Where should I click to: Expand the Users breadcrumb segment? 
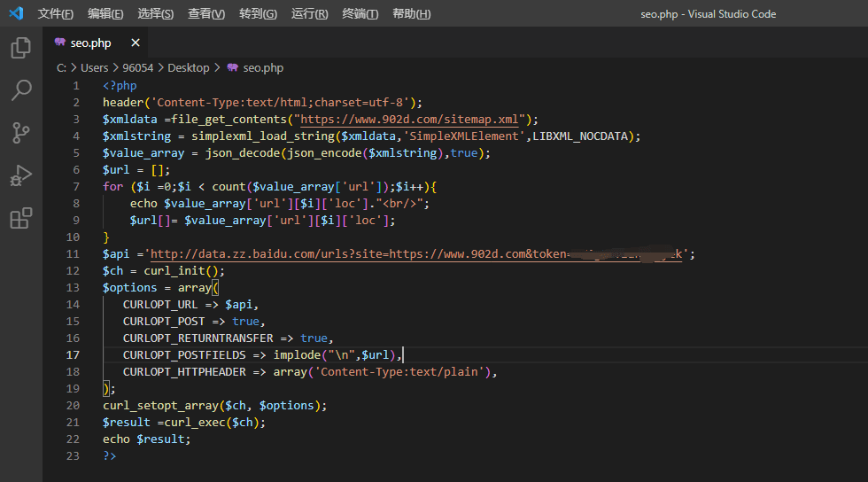pos(94,67)
